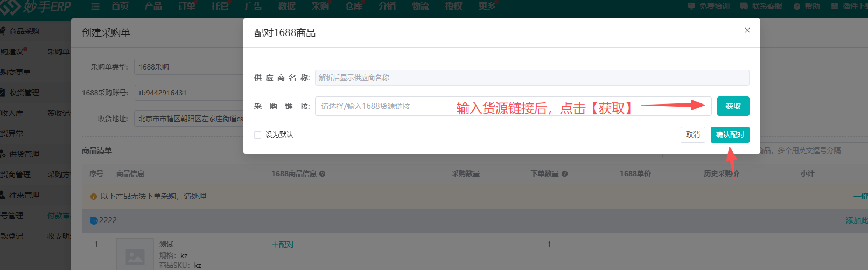
Task: Click the 供应商名称 field
Action: pyautogui.click(x=532, y=78)
